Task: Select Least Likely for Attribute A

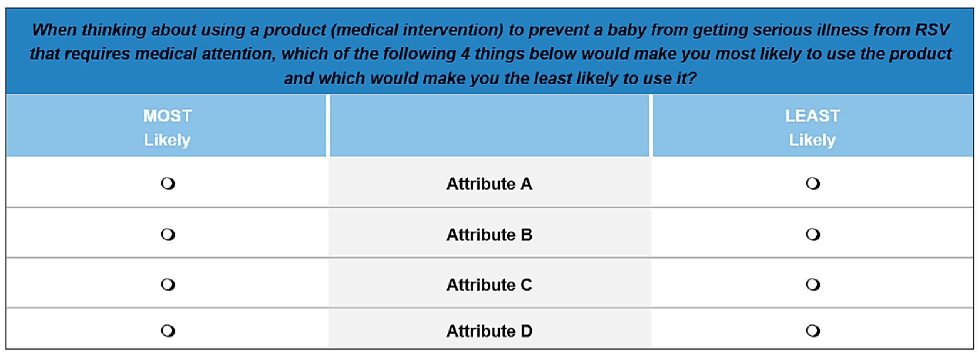Action: click(x=812, y=183)
